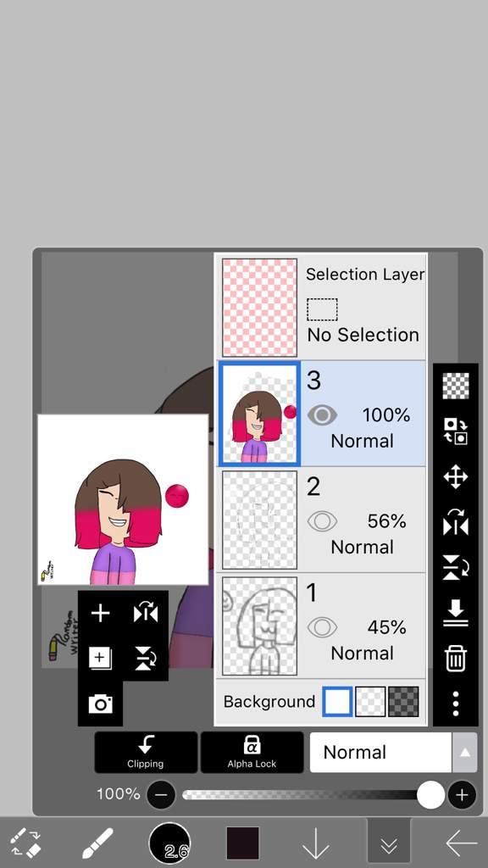Open the blend mode arrow next to Normal
The height and width of the screenshot is (868, 488).
pos(465,753)
